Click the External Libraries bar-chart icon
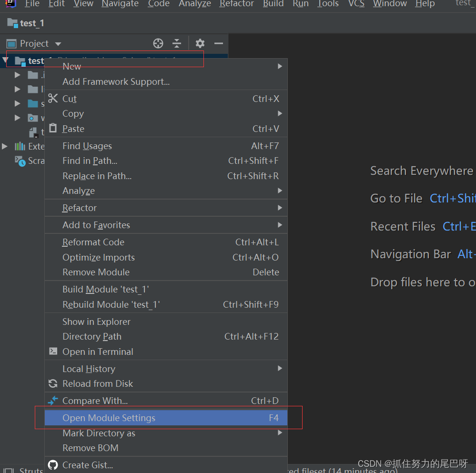The height and width of the screenshot is (473, 476). tap(20, 147)
